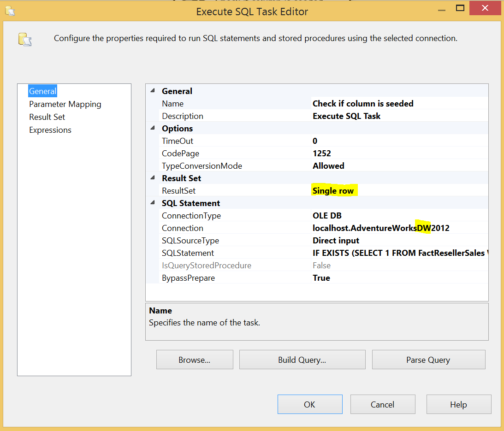
Task: Click the Browse... button
Action: [195, 360]
